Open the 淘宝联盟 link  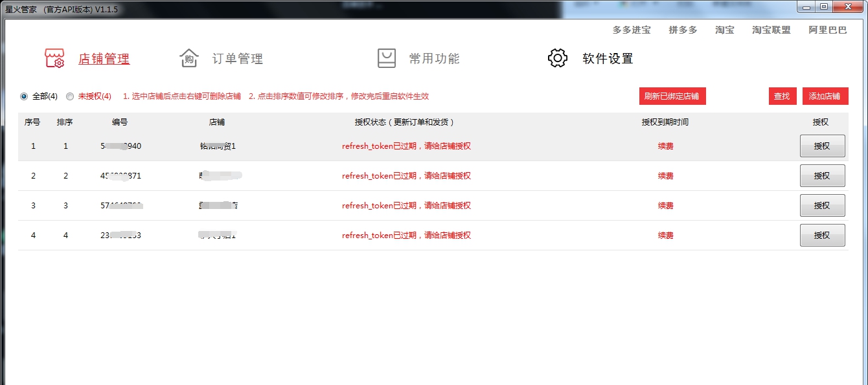coord(771,30)
